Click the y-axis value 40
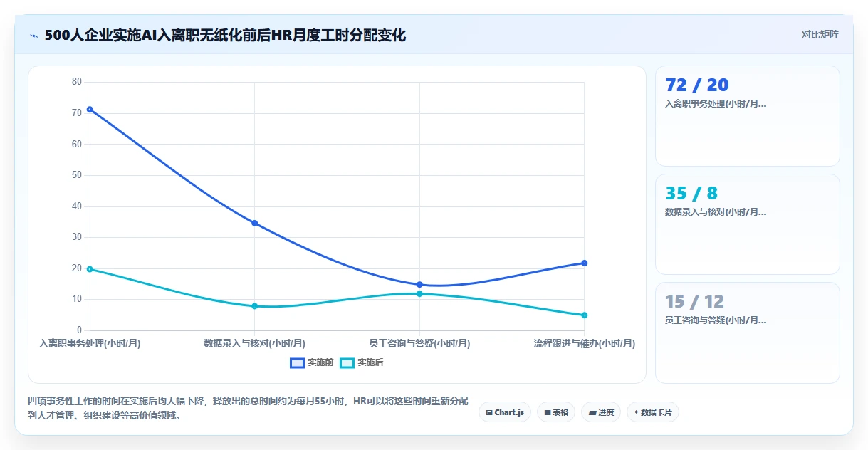The image size is (868, 450). (77, 206)
